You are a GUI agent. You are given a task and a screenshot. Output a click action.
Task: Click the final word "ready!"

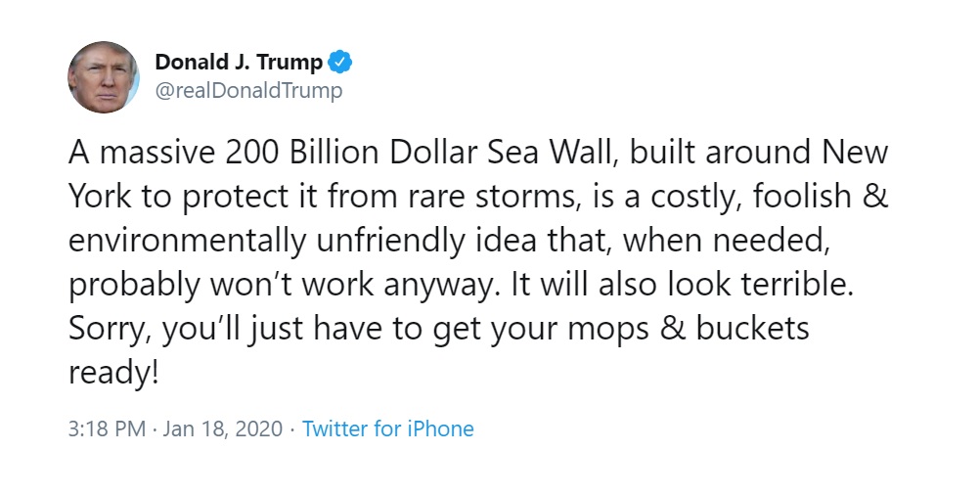point(113,374)
